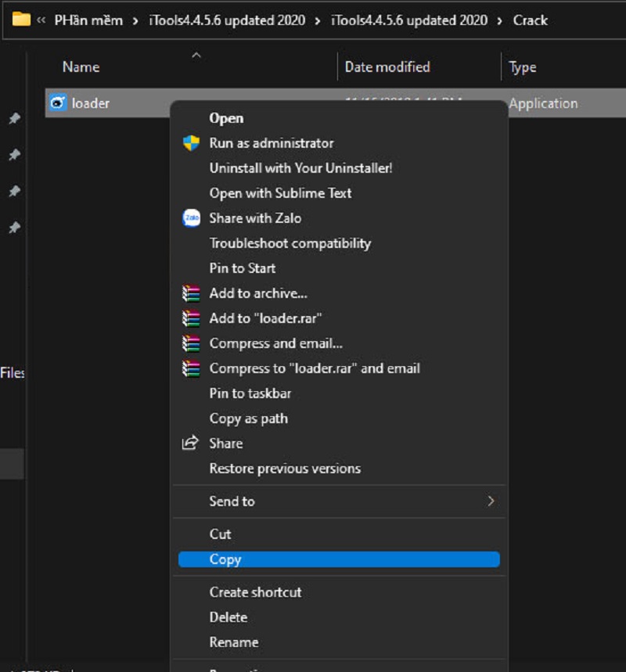Choose Add to archive...
The width and height of the screenshot is (626, 672).
click(x=258, y=293)
